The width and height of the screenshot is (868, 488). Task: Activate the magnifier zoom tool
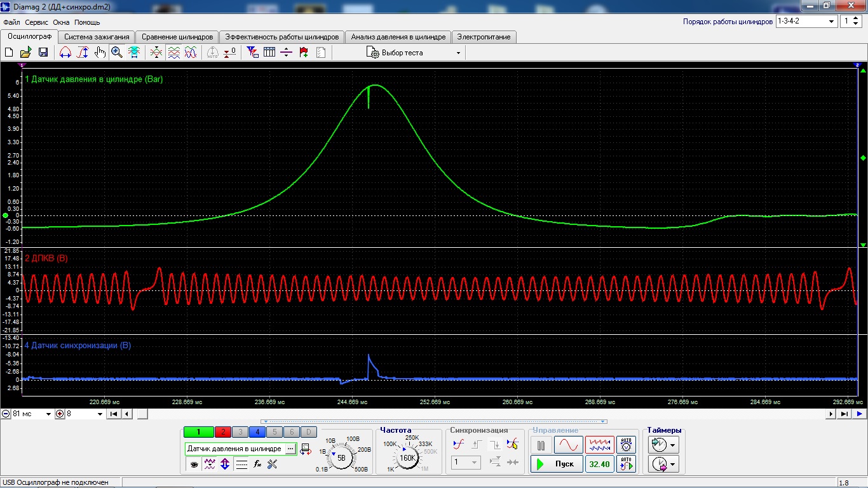click(x=117, y=53)
